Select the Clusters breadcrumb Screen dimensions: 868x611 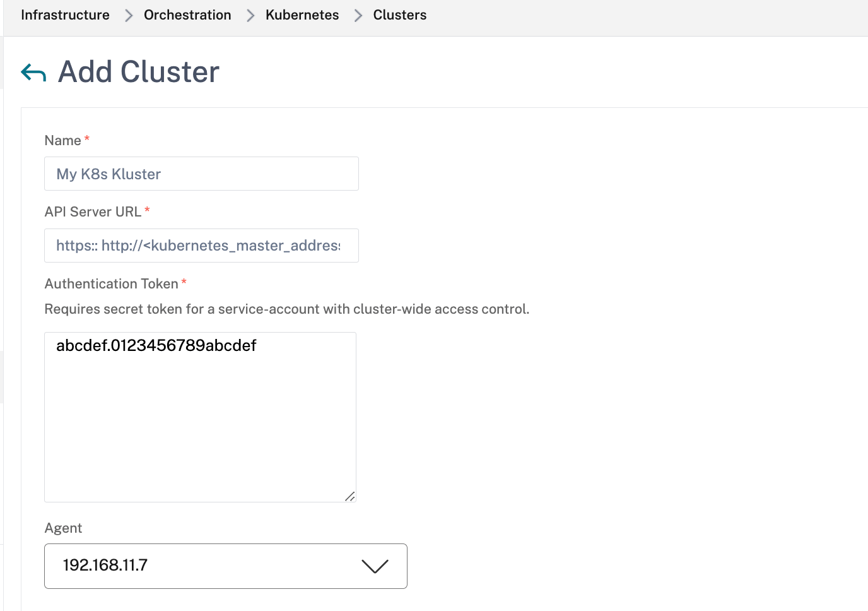pyautogui.click(x=399, y=15)
